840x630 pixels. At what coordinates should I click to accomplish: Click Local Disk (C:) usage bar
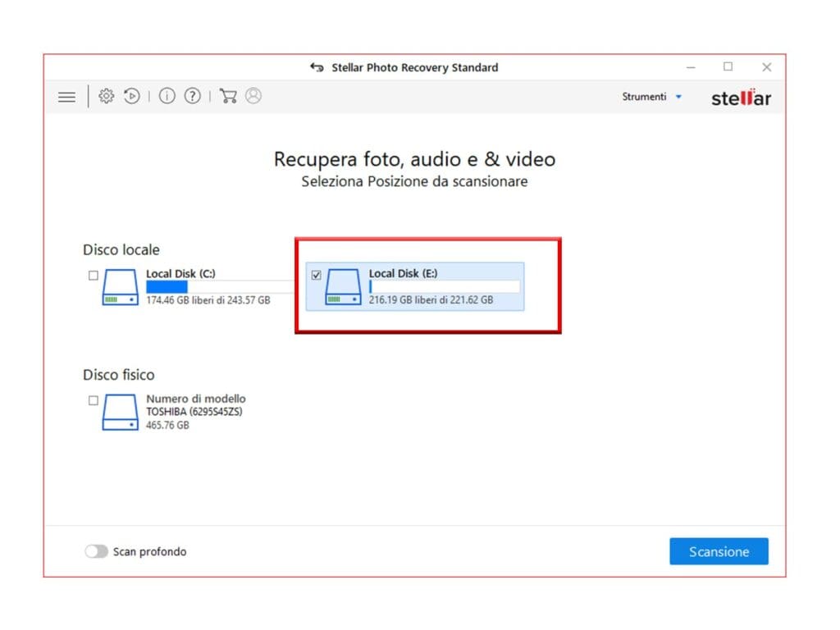[220, 287]
